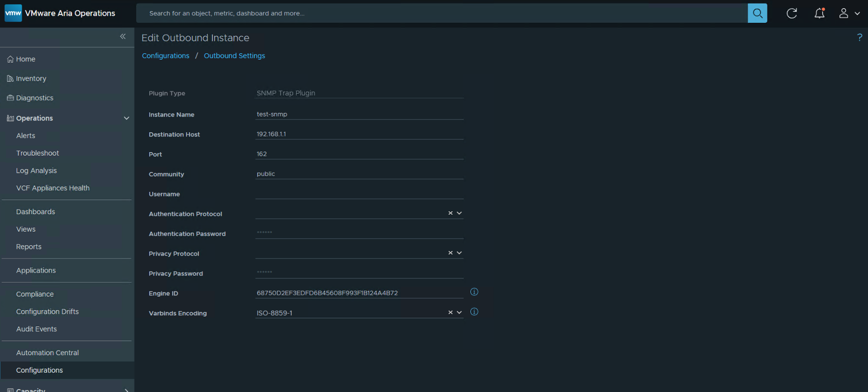The height and width of the screenshot is (392, 868).
Task: Show info for Varbinds Encoding
Action: coord(474,312)
